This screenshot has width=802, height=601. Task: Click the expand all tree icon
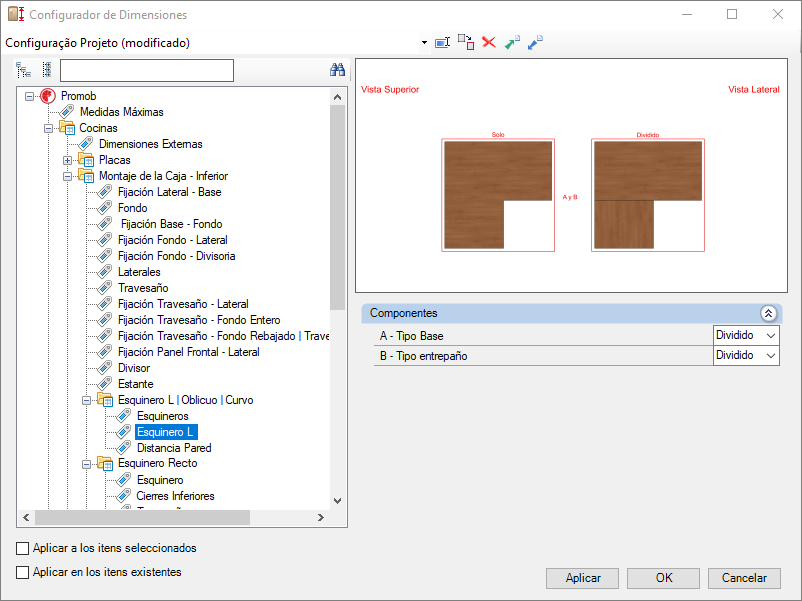(24, 70)
